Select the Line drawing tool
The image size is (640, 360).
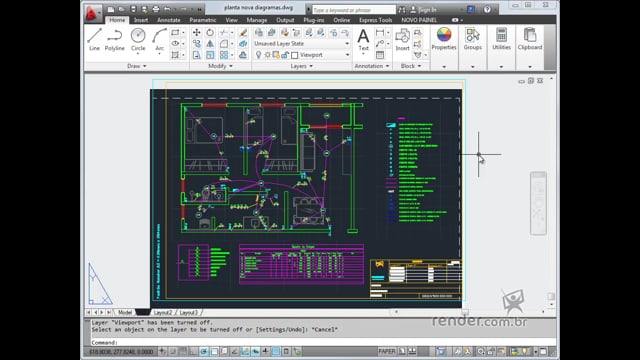pyautogui.click(x=94, y=40)
